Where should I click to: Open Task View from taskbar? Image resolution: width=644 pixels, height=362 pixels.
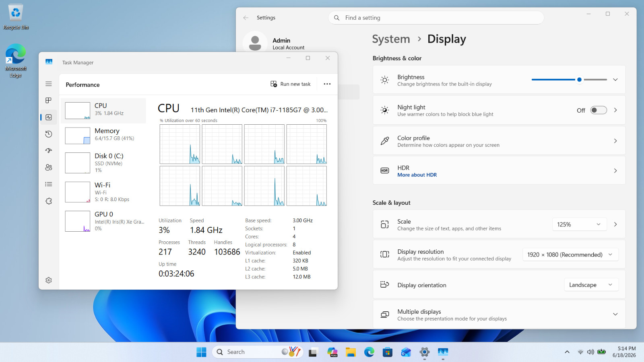click(313, 352)
